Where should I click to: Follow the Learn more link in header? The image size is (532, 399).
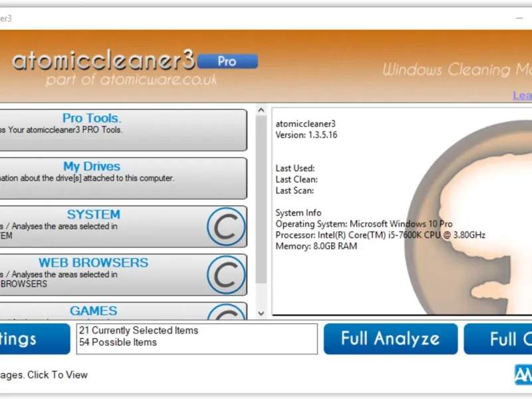pyautogui.click(x=522, y=95)
